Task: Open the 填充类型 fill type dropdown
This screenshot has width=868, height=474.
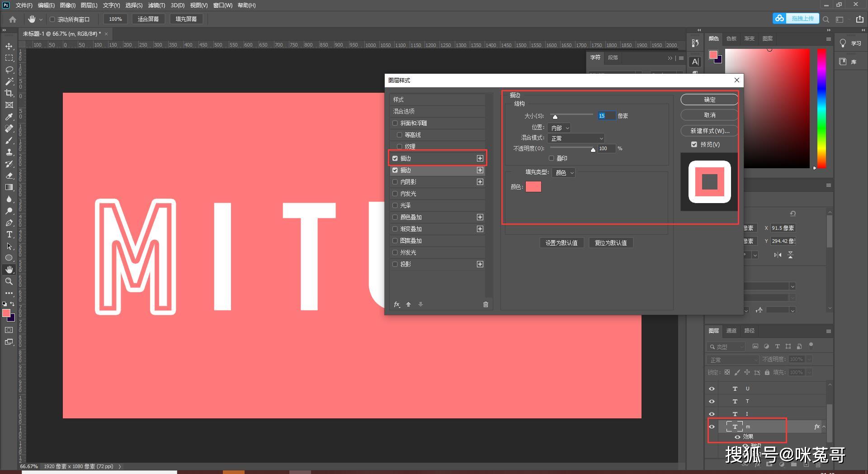Action: pos(563,173)
